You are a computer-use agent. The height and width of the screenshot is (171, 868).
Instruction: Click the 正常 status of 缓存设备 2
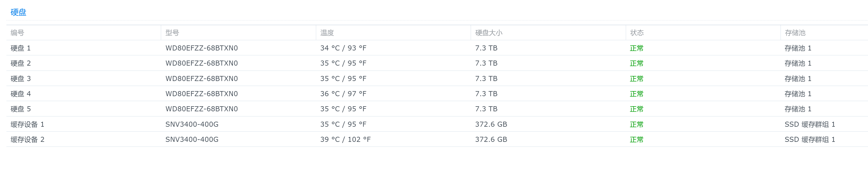pyautogui.click(x=636, y=139)
